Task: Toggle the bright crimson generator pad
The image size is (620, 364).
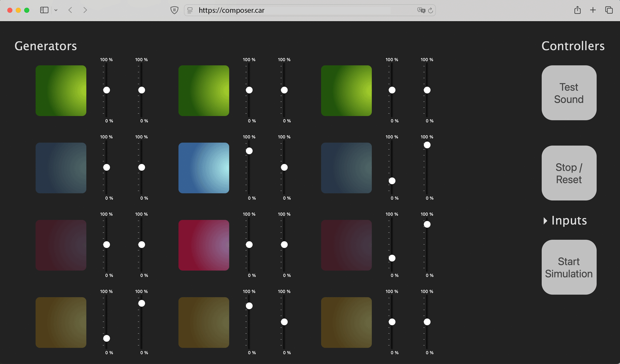Action: pos(204,245)
